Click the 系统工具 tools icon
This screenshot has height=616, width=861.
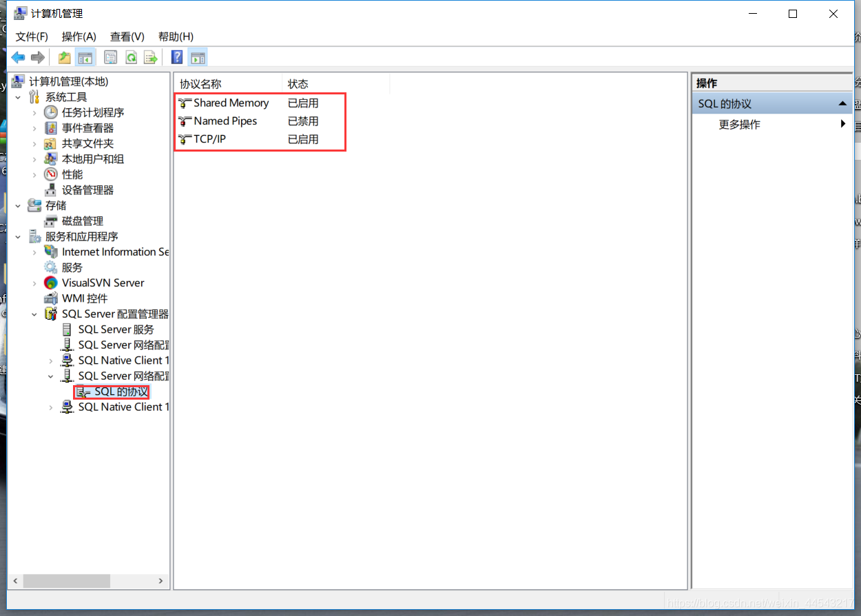pyautogui.click(x=34, y=97)
